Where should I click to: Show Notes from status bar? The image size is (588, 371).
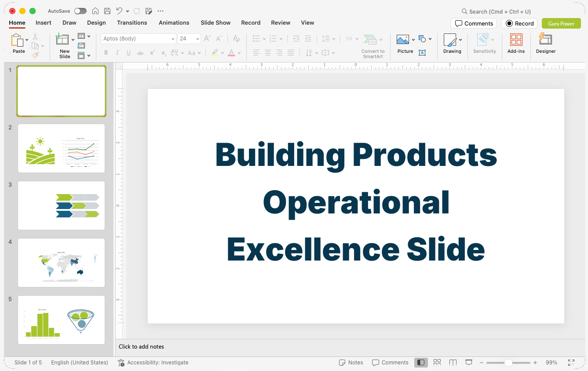point(351,363)
